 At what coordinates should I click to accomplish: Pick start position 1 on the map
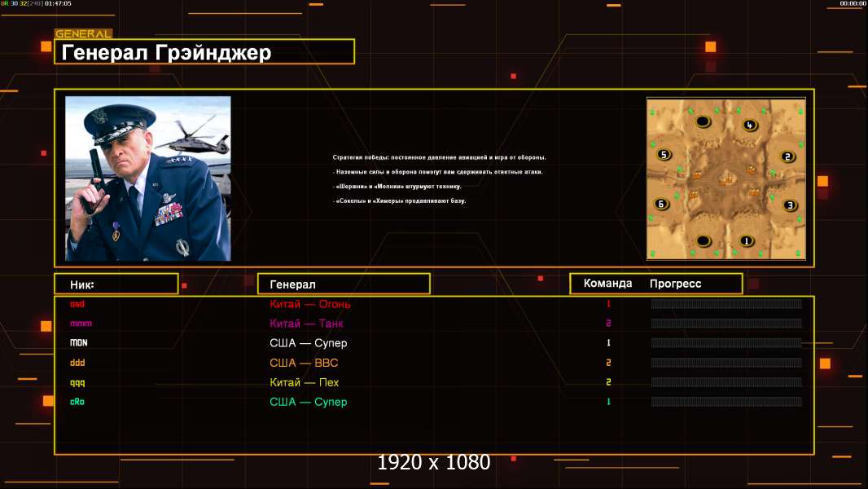[x=746, y=241]
